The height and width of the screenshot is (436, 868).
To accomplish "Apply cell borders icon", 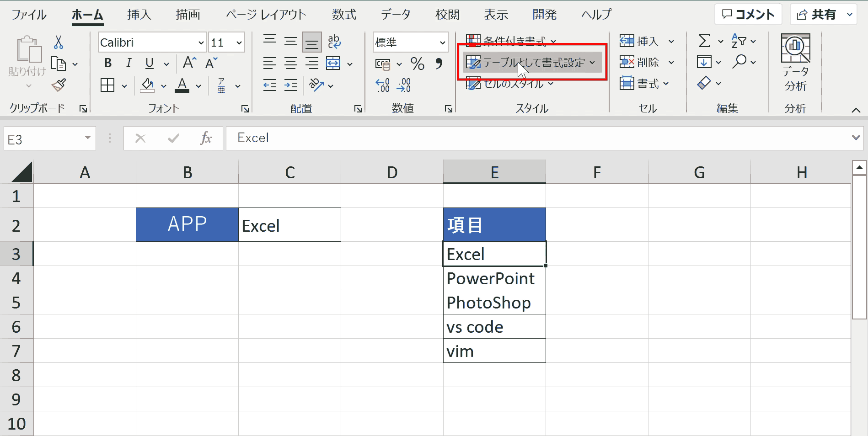I will 107,85.
